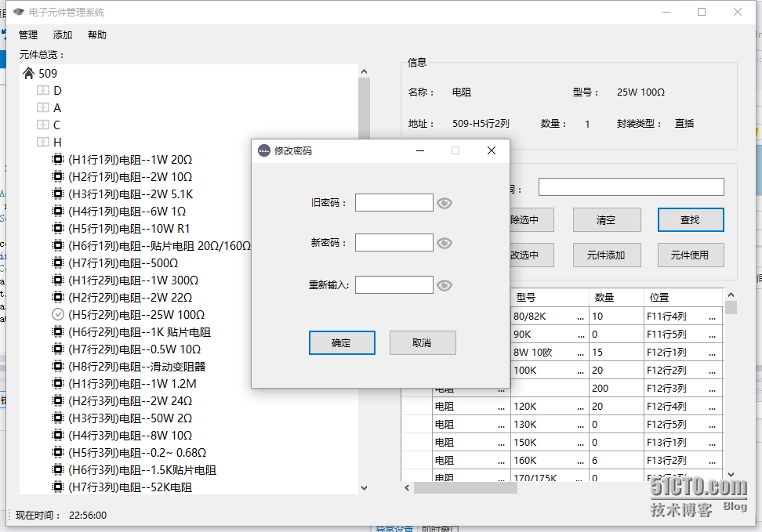The image size is (762, 532).
Task: Click chip icon of H1行1列 1W 20Ω
Action: [58, 159]
